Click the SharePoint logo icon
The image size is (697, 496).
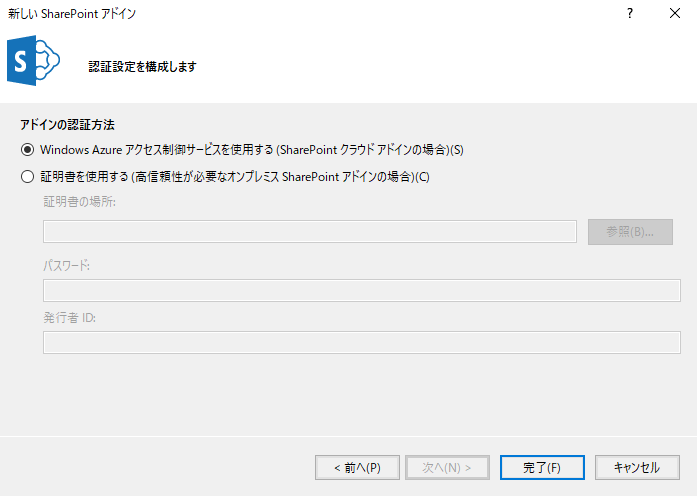pos(33,65)
